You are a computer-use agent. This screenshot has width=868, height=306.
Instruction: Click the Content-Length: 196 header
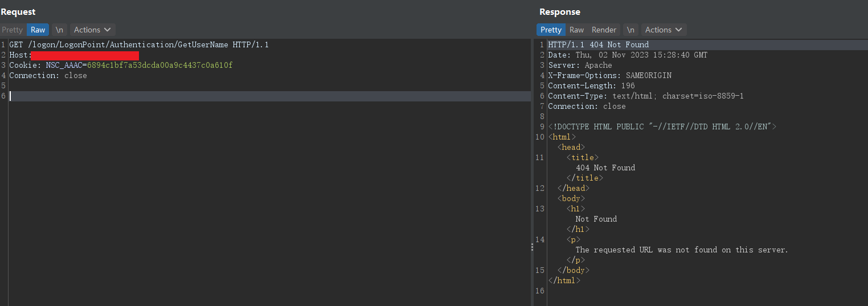pyautogui.click(x=591, y=85)
